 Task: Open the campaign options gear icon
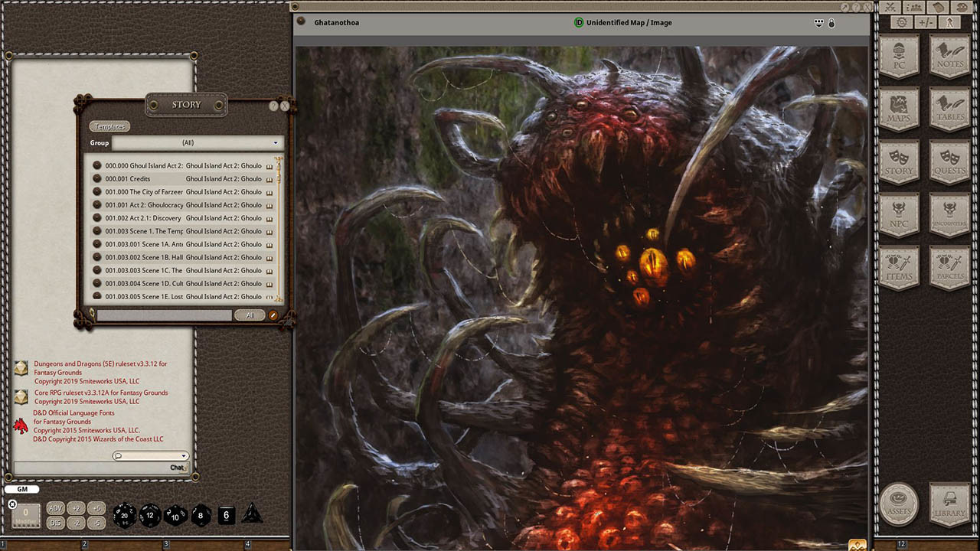(x=902, y=22)
